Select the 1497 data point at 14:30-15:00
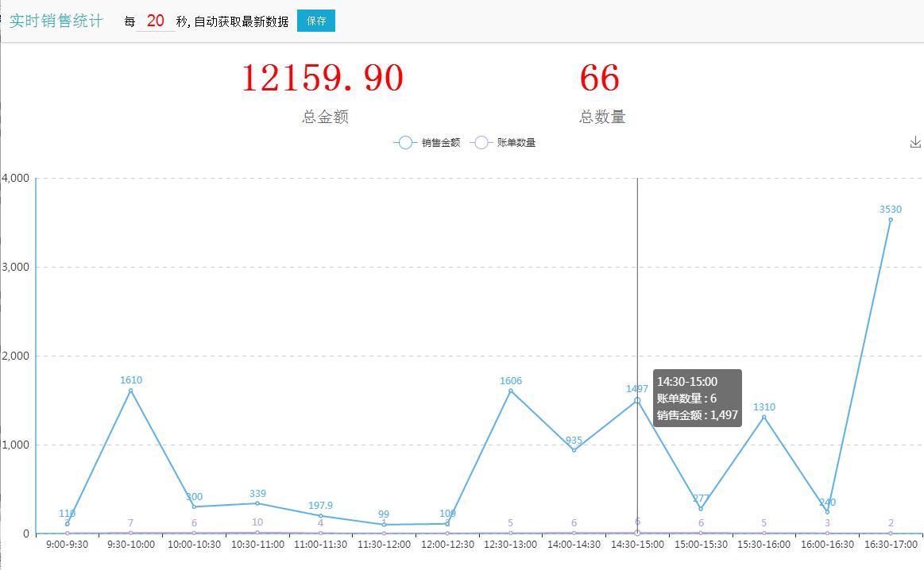 637,400
